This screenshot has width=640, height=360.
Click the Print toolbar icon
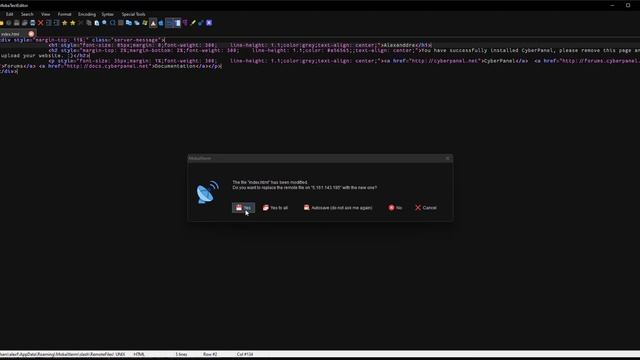pos(33,23)
